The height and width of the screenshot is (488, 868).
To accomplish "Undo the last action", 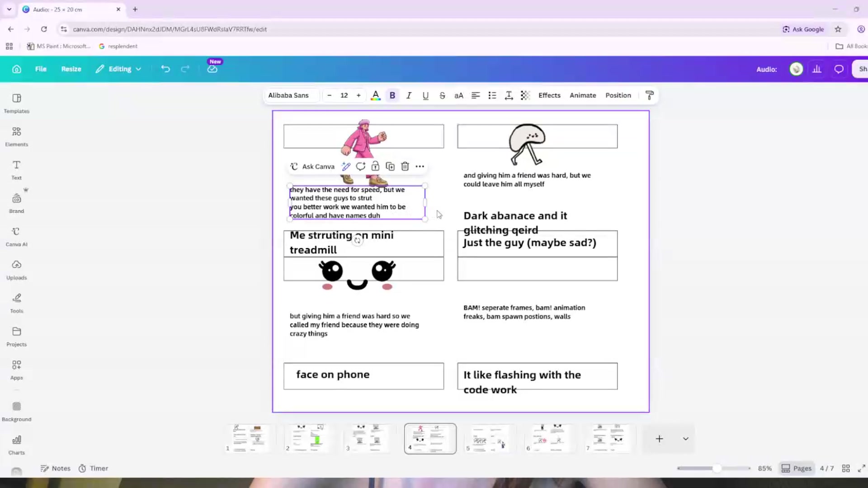I will pyautogui.click(x=165, y=69).
